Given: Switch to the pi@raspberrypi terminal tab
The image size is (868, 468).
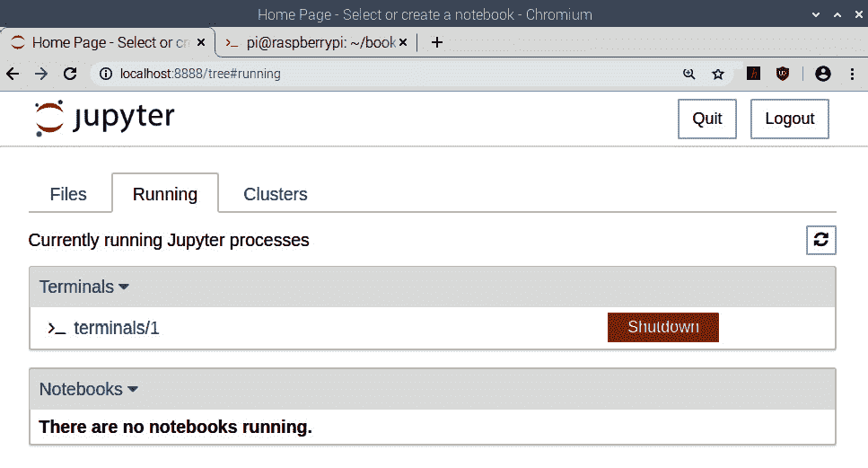Looking at the screenshot, I should pos(316,42).
